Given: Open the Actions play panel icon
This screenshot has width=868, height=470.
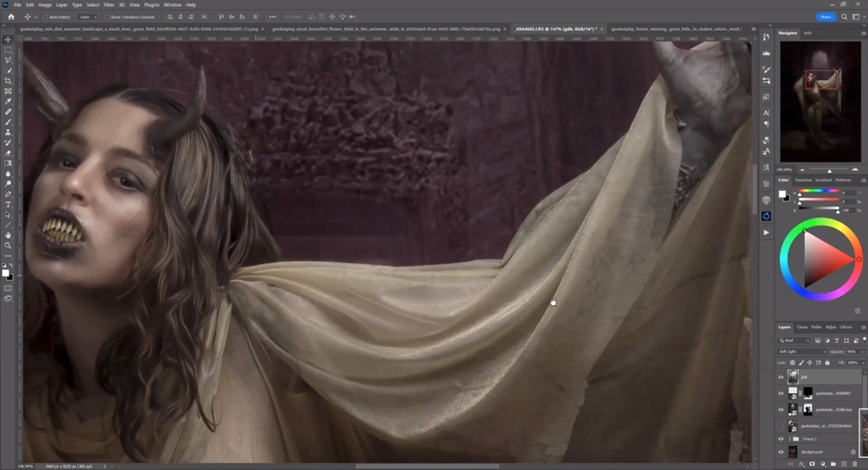Looking at the screenshot, I should pyautogui.click(x=766, y=232).
